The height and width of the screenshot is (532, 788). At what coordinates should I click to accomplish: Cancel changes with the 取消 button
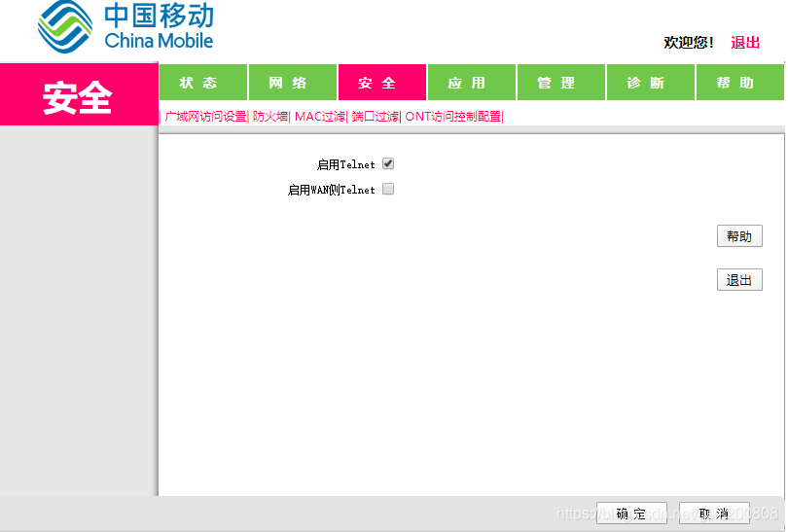coord(714,514)
